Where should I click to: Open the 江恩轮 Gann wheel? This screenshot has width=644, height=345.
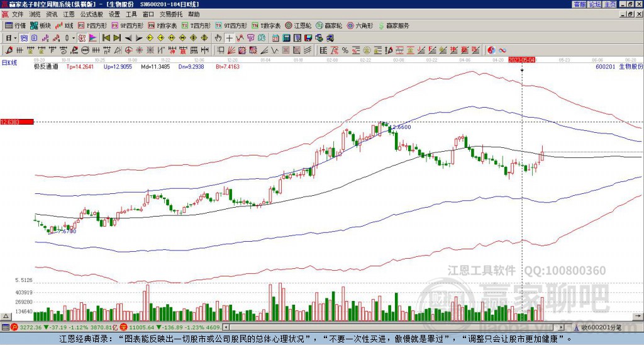pyautogui.click(x=298, y=25)
